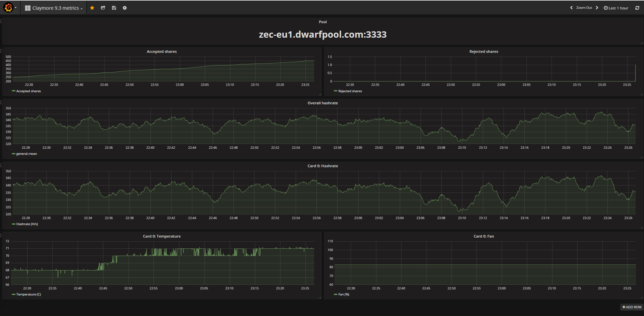This screenshot has height=316, width=644.
Task: Open the Claymore 9.3 metrics dashboard picker
Action: pos(54,8)
